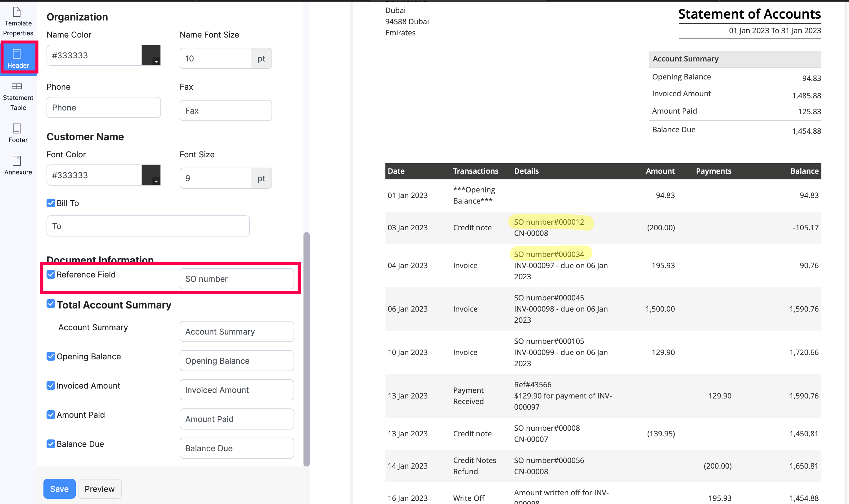Click the settings panel vertical scrollbar
The height and width of the screenshot is (504, 849).
[306, 349]
